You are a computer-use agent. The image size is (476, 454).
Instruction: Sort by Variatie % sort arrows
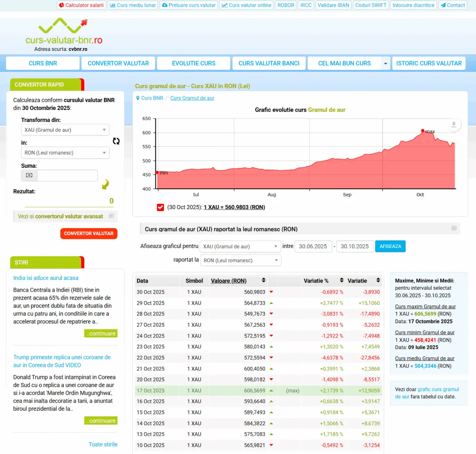[342, 280]
